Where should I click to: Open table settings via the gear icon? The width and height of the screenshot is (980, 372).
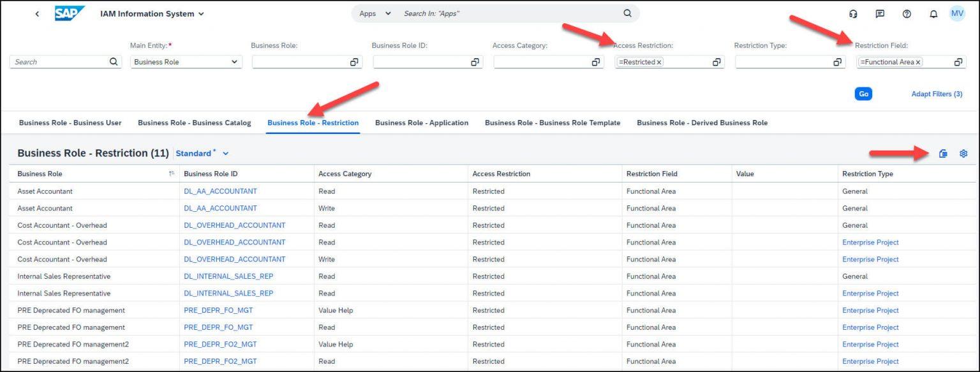pyautogui.click(x=963, y=153)
